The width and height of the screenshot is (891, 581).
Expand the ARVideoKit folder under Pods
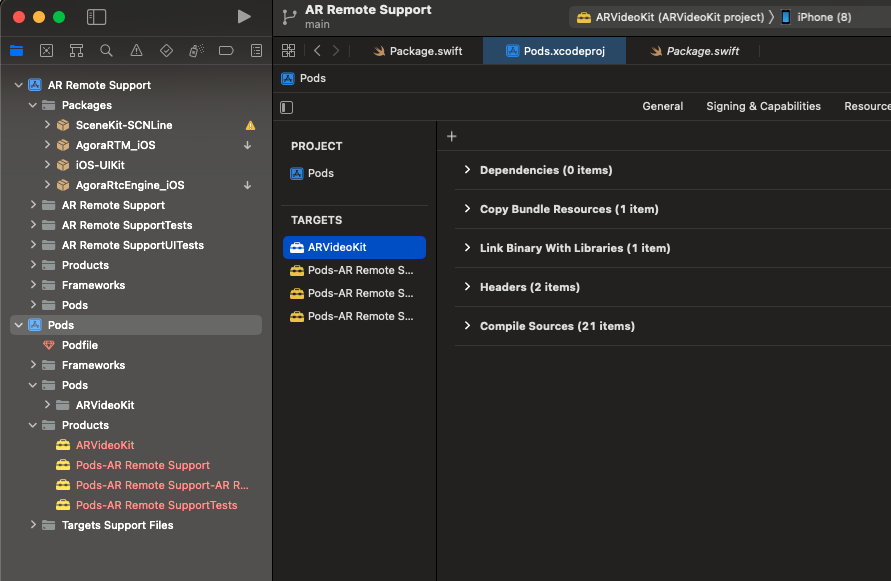(x=47, y=405)
